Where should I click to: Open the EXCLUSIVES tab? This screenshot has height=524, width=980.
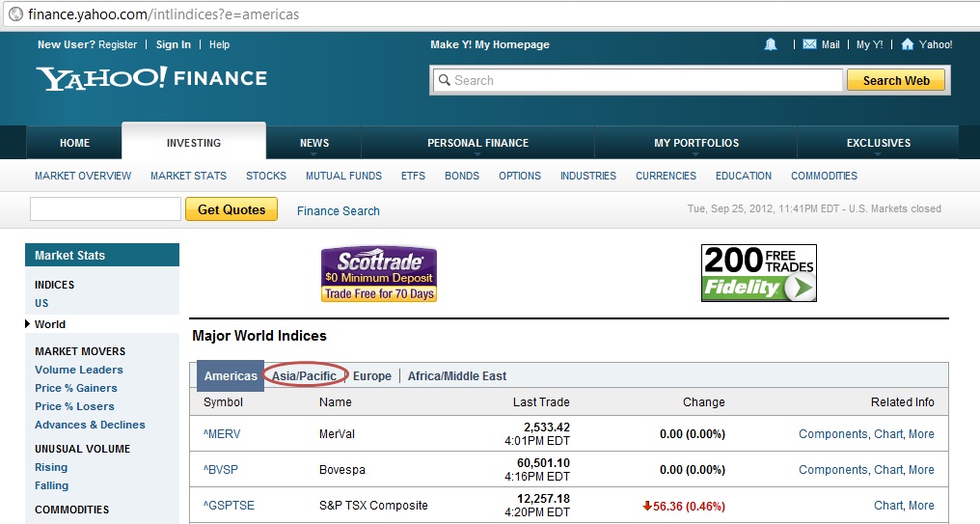click(x=878, y=143)
